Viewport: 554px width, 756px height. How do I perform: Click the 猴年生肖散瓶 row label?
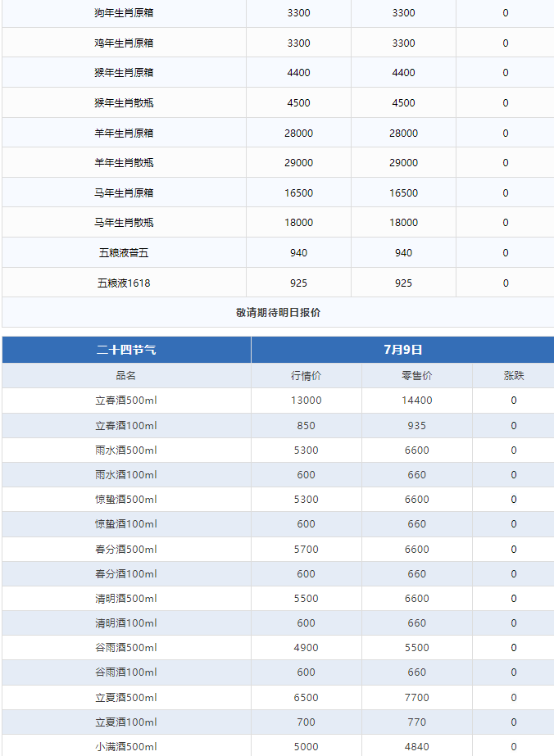[124, 102]
